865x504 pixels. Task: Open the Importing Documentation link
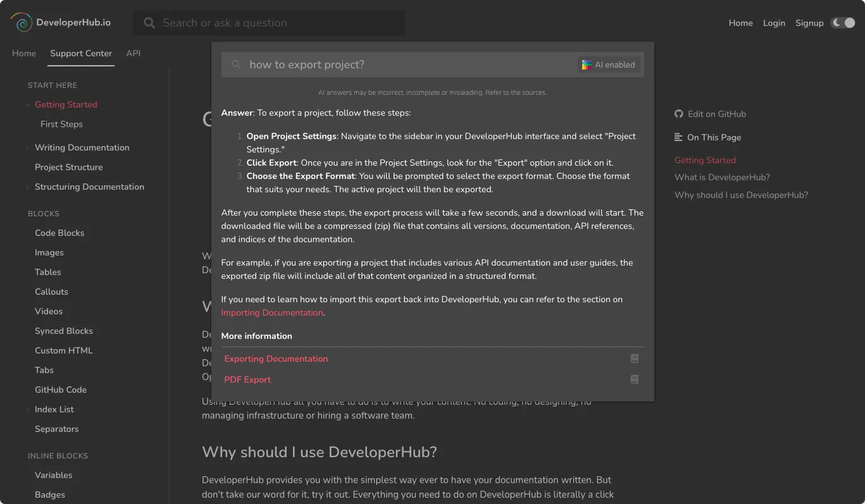(x=272, y=312)
